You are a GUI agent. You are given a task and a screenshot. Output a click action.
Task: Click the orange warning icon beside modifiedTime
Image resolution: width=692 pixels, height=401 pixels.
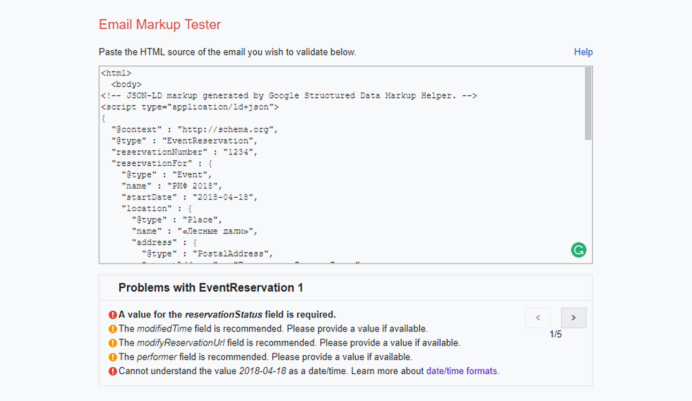[112, 328]
